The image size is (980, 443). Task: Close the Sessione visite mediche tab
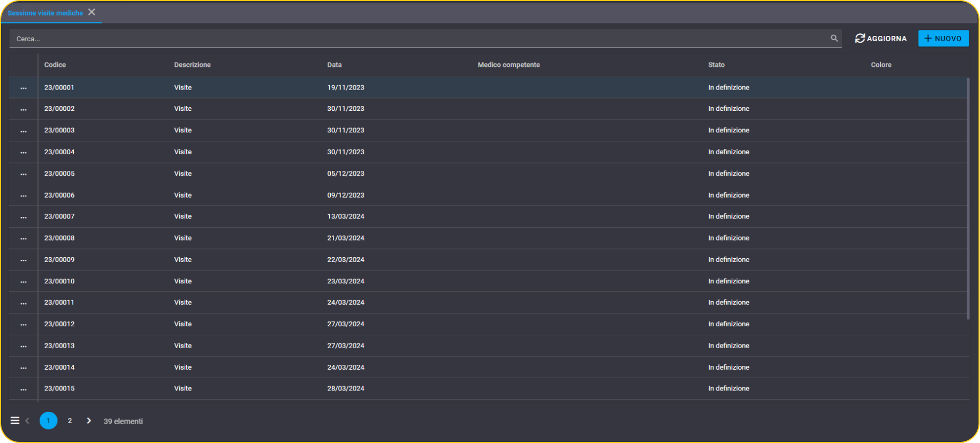(92, 12)
